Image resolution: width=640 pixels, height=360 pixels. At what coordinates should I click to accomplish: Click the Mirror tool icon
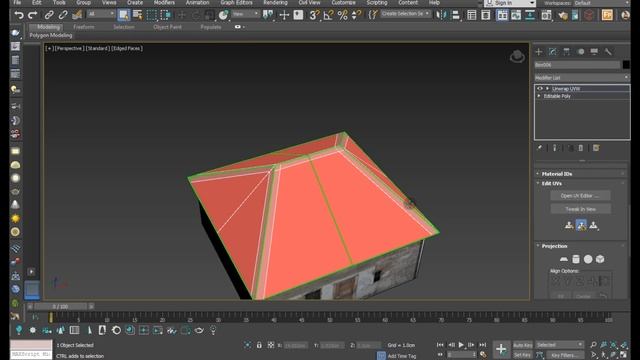point(441,15)
